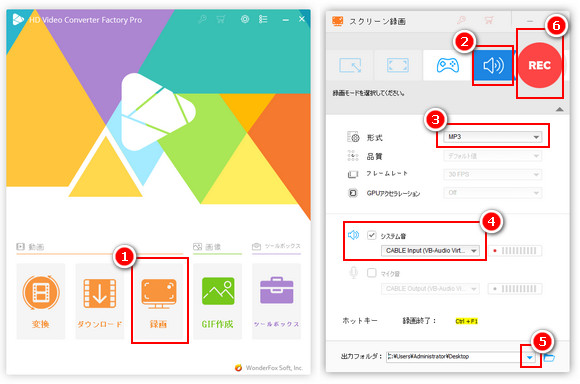Screen dimensions: 580x384
Task: Open the GIF作成 module
Action: (x=218, y=301)
